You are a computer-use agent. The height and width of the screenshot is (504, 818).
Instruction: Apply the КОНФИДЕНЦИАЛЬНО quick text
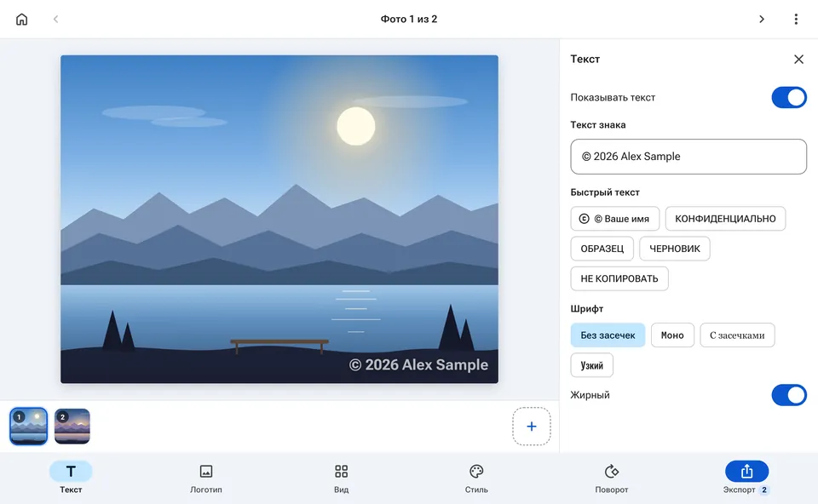point(725,219)
